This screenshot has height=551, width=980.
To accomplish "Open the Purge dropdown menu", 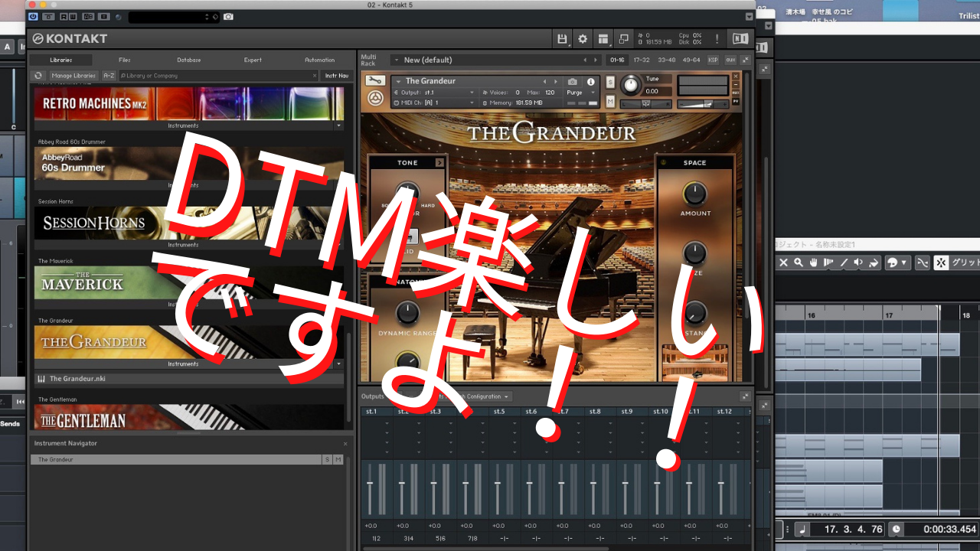I will pyautogui.click(x=580, y=93).
